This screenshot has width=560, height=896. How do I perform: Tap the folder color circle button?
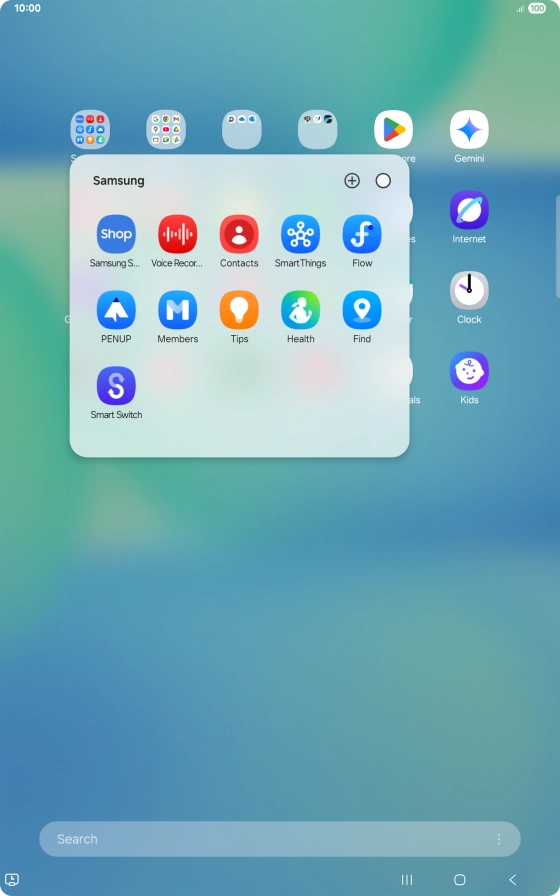click(x=383, y=181)
